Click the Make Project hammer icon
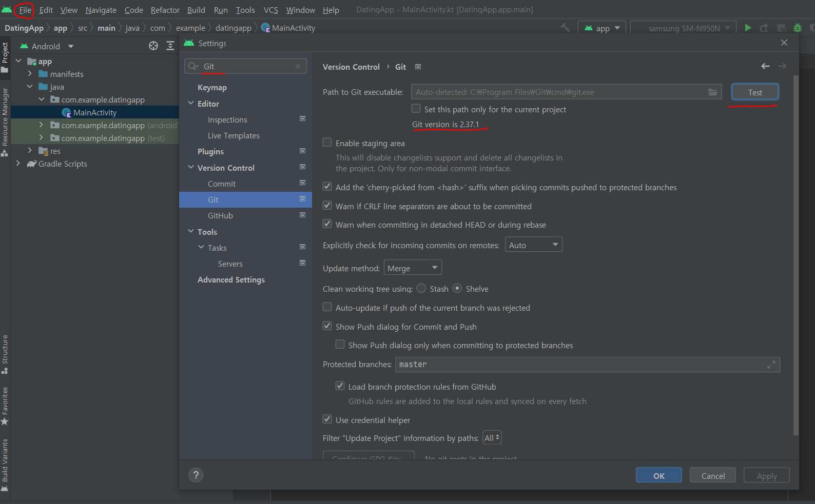815x504 pixels. click(565, 28)
